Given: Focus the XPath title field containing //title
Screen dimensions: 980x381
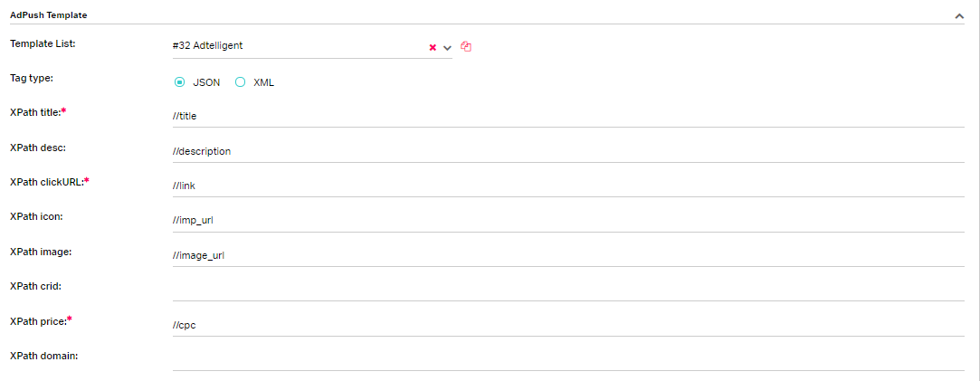Looking at the screenshot, I should point(569,116).
